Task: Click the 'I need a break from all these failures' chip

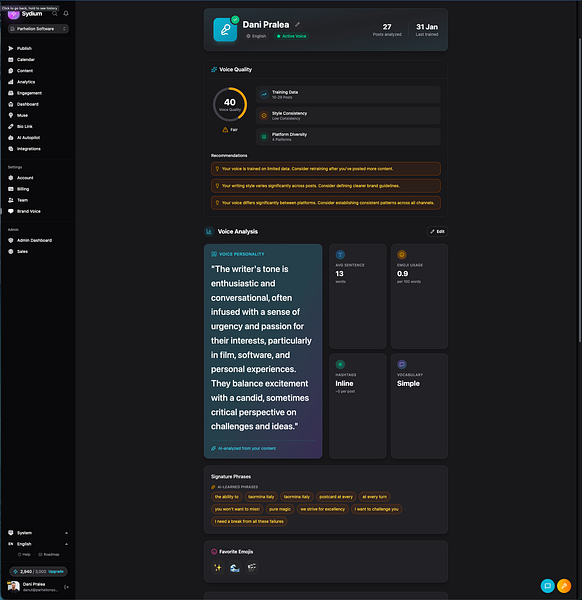Action: click(x=249, y=521)
